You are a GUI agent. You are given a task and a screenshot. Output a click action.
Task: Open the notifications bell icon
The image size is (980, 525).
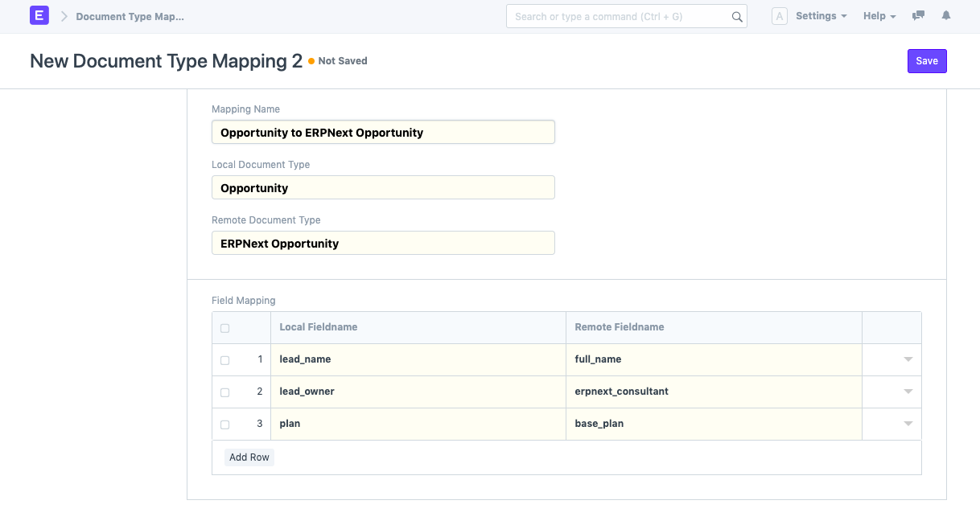pos(946,16)
